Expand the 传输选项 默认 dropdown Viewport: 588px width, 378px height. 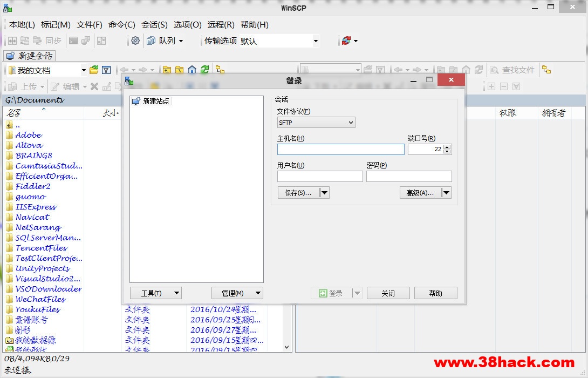(316, 41)
